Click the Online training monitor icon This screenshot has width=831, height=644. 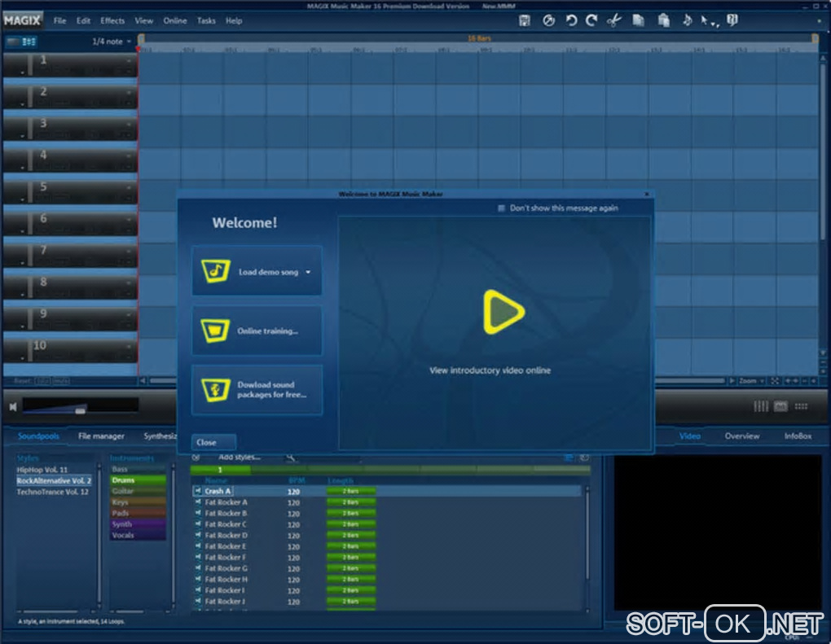coord(215,331)
